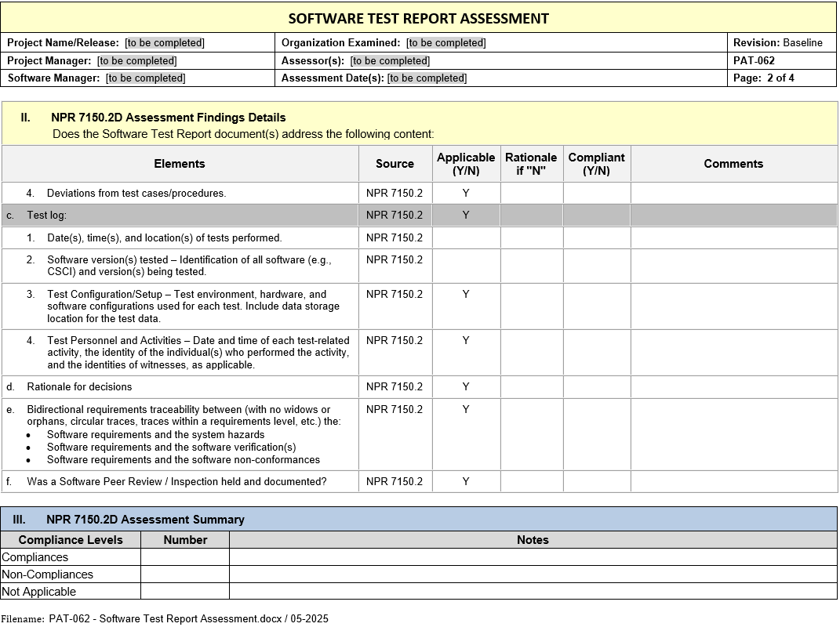Click the "NPR 7150.2D Assessment Summary" heading

[x=145, y=520]
